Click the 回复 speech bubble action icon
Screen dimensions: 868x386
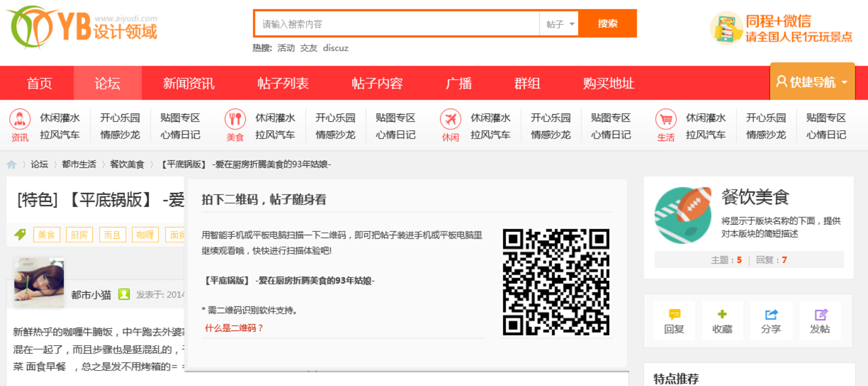[674, 314]
